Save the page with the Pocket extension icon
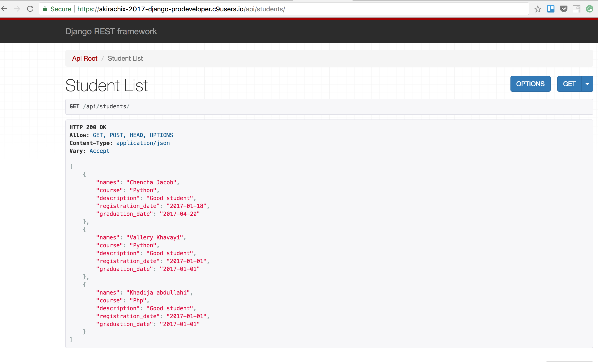Screen dimensions: 598x364 click(563, 9)
